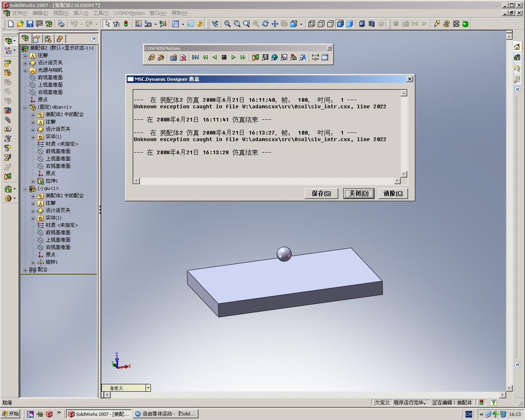Open the SolidWorks Help question mark icon
Image resolution: width=525 pixels, height=420 pixels.
tap(200, 24)
